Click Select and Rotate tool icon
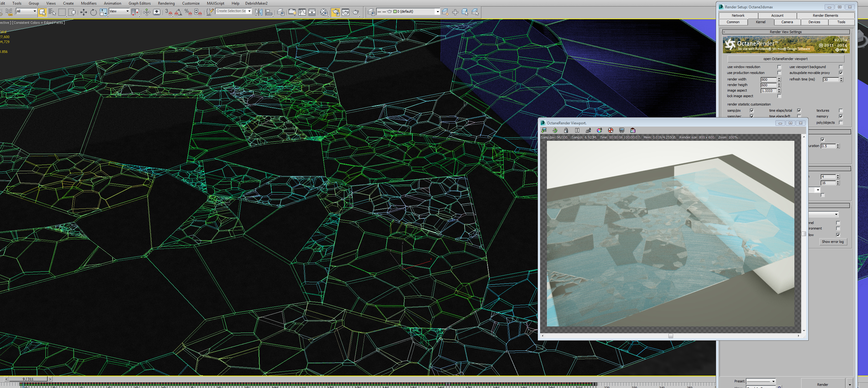Image resolution: width=868 pixels, height=388 pixels. coord(93,12)
